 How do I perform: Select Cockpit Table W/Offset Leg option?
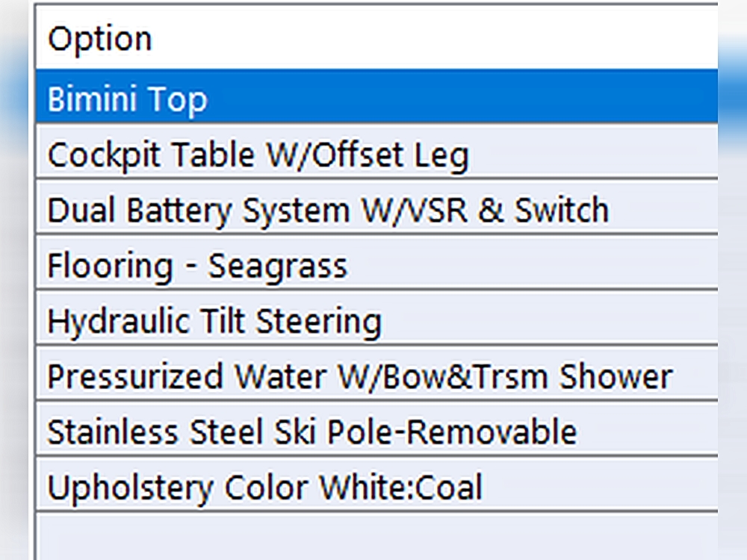[258, 155]
